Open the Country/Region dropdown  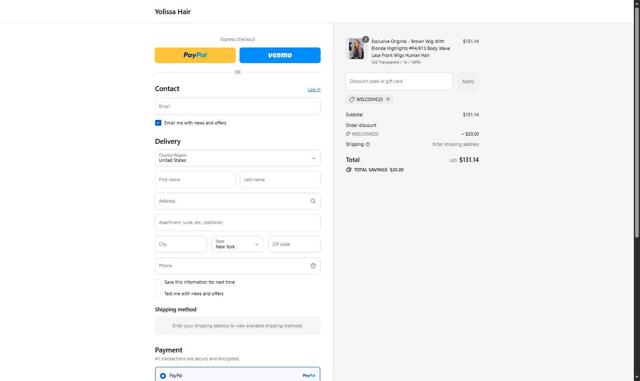[238, 158]
